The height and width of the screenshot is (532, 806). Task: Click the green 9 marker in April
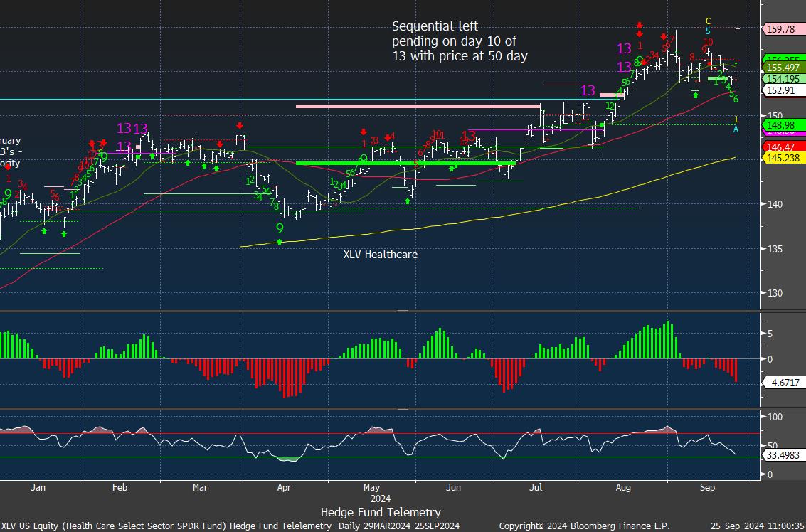click(280, 228)
